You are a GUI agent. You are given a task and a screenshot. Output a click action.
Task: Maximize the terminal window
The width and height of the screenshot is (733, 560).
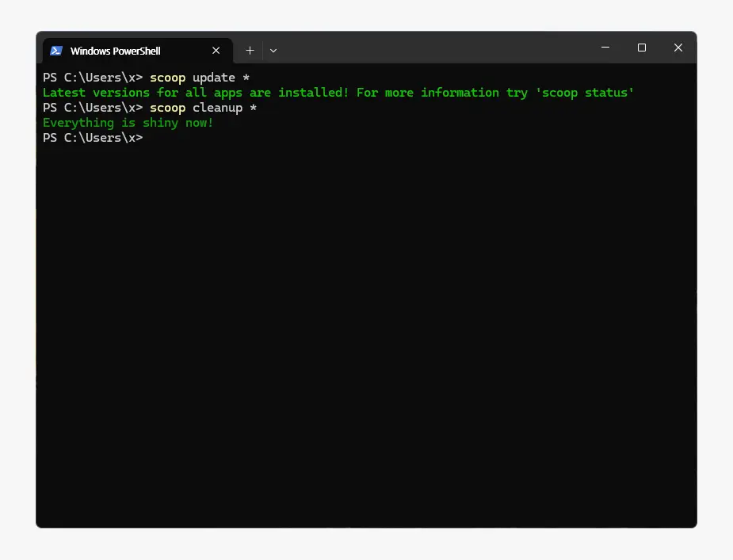(x=642, y=48)
